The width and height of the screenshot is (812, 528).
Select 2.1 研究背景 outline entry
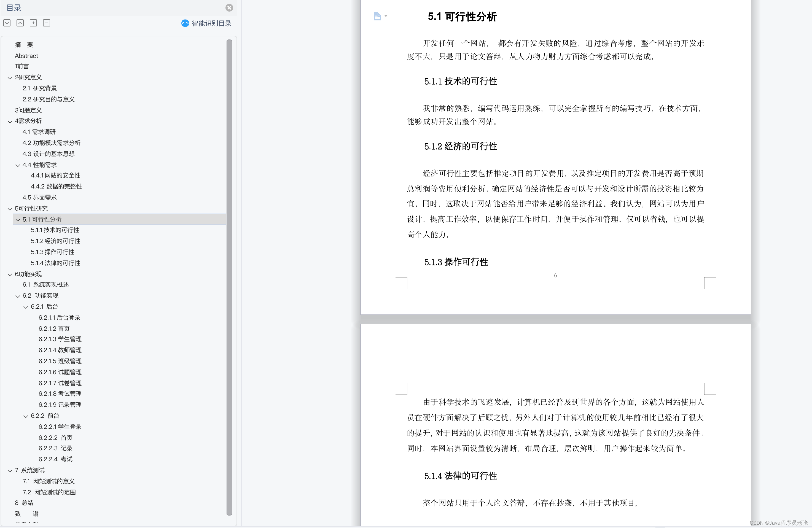40,88
